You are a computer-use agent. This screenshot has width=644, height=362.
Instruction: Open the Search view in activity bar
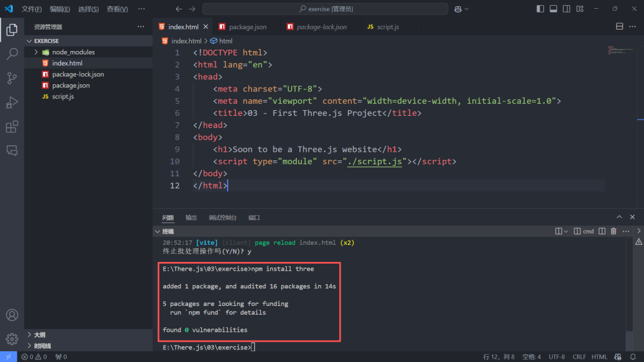click(x=12, y=54)
